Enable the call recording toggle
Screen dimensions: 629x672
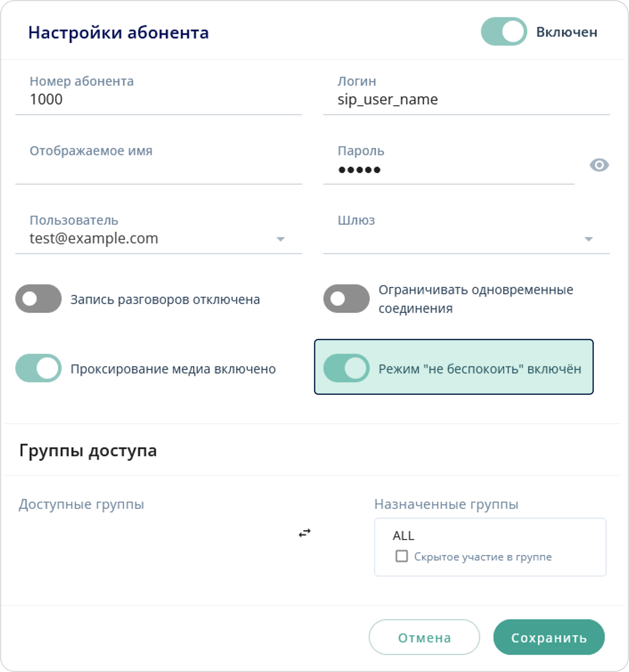[38, 298]
